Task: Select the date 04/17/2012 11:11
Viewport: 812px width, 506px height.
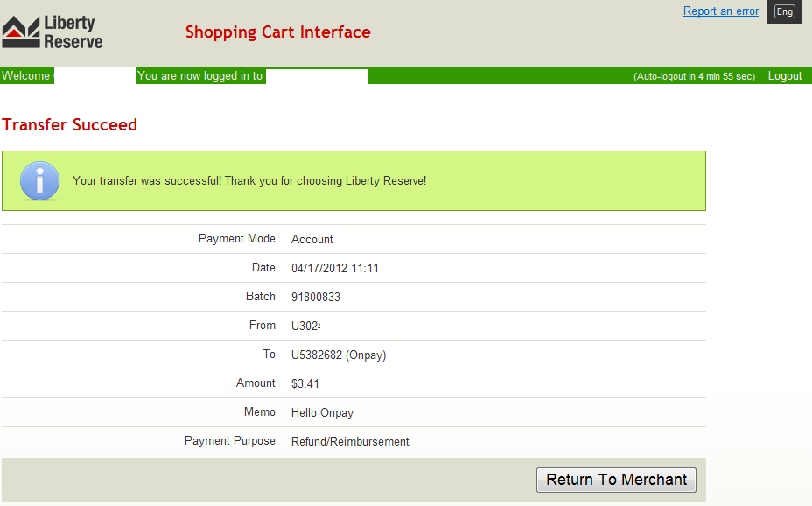Action: coord(334,268)
